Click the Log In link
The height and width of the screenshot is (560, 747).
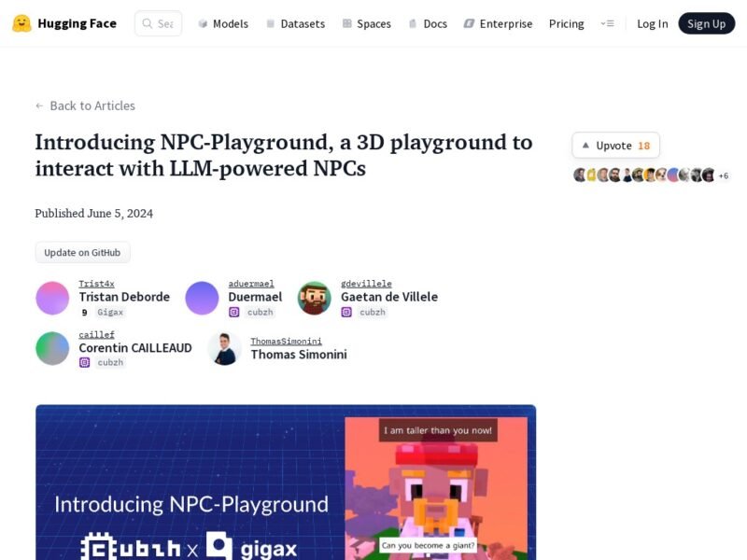point(652,24)
